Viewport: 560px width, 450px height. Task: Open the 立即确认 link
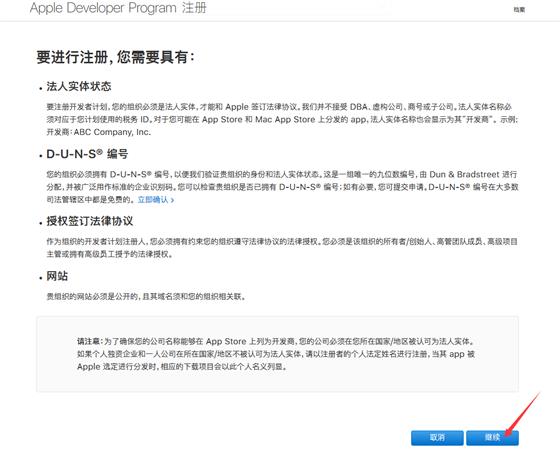tap(156, 200)
